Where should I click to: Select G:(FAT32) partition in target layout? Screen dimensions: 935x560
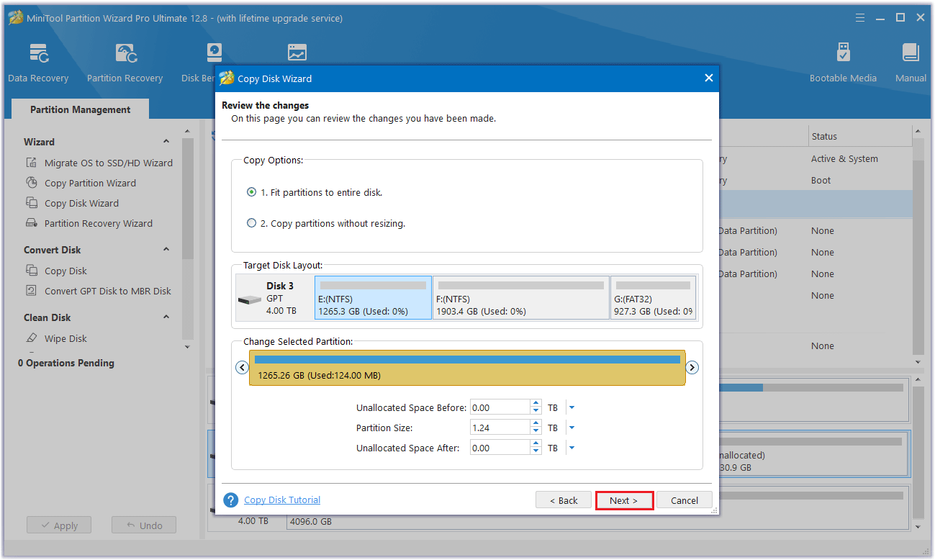pyautogui.click(x=654, y=298)
